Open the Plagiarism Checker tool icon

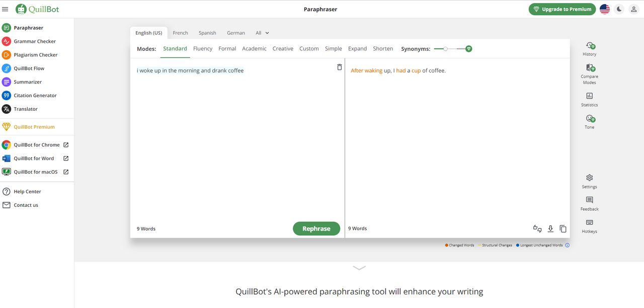tap(7, 55)
